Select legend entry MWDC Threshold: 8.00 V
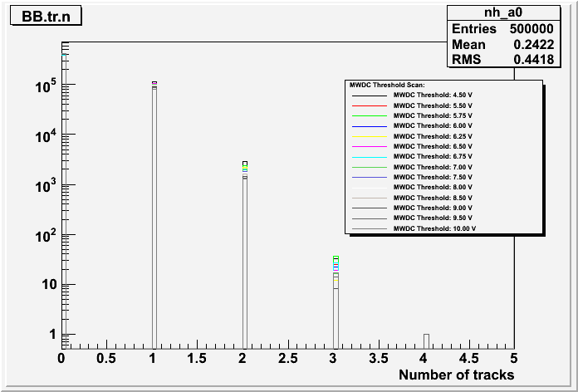This screenshot has height=392, width=578. click(x=433, y=187)
